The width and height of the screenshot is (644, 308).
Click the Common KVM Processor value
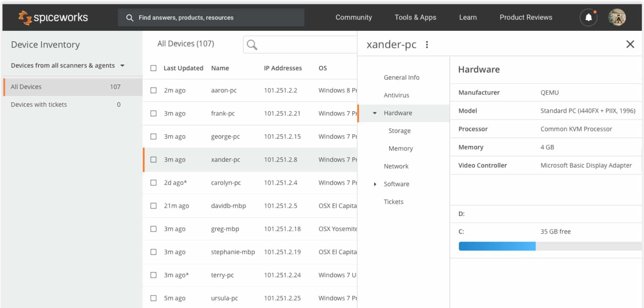(x=576, y=129)
